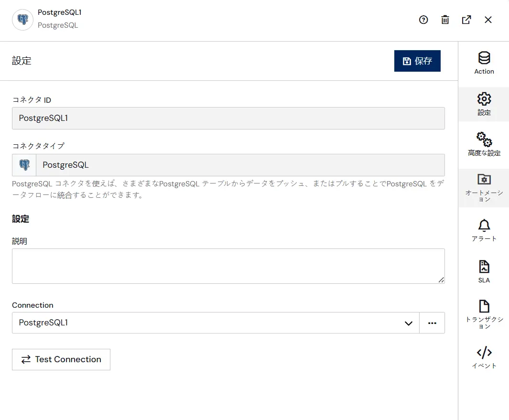
Task: Select the 設定 tab in sidebar
Action: tap(484, 104)
